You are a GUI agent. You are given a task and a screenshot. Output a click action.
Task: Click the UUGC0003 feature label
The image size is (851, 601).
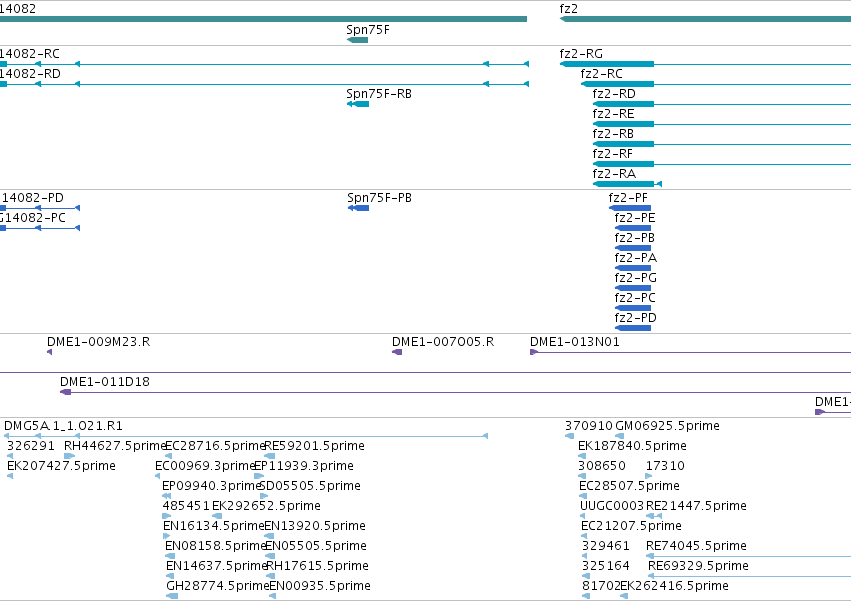tap(612, 506)
